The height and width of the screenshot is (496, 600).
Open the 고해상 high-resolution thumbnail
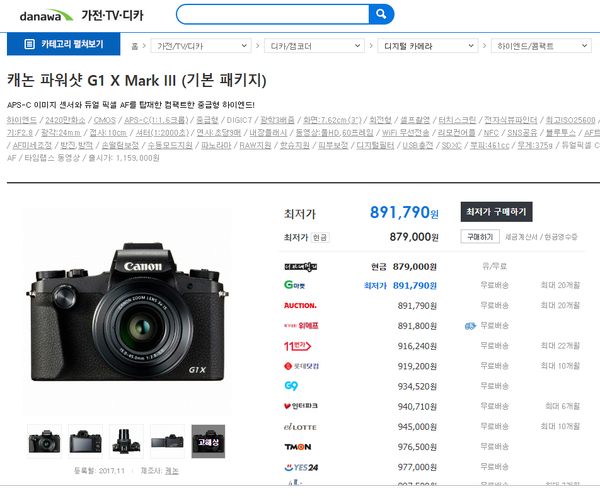[208, 441]
